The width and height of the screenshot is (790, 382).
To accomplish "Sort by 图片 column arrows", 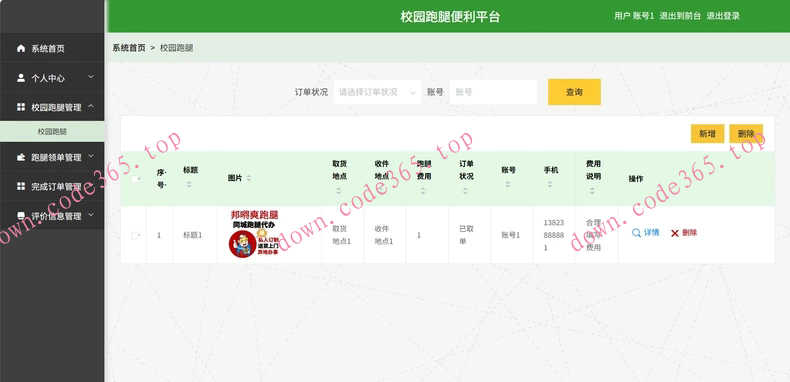I will 248,178.
